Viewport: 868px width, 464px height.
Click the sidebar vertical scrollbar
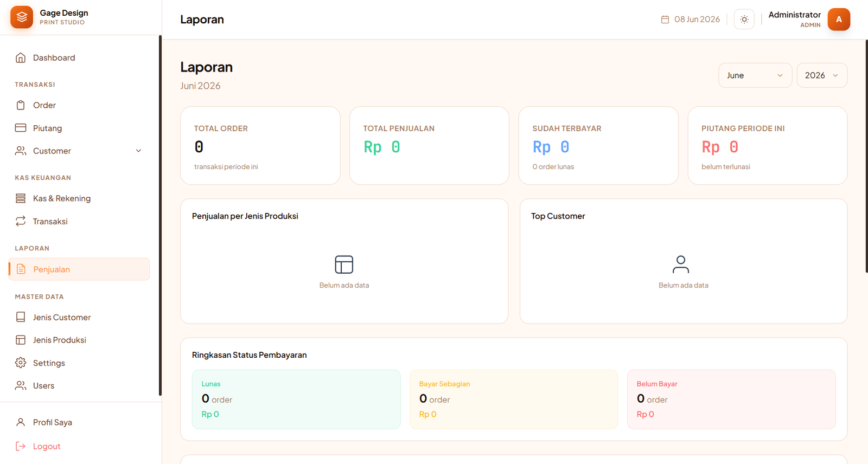[160, 215]
